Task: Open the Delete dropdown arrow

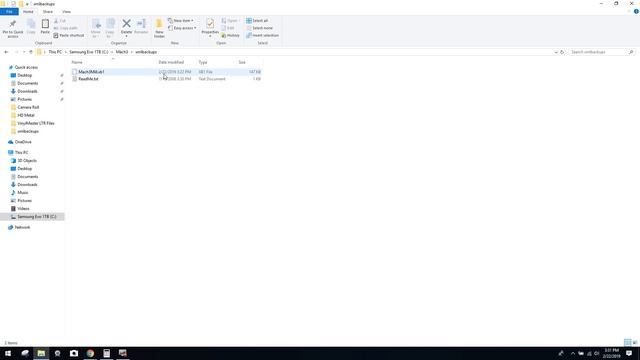Action: (127, 36)
